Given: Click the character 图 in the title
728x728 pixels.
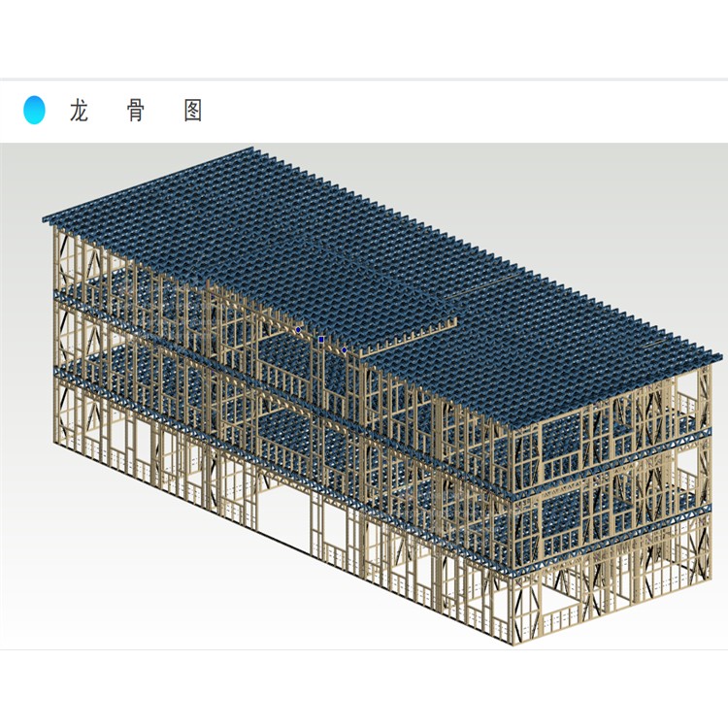Looking at the screenshot, I should click(193, 111).
